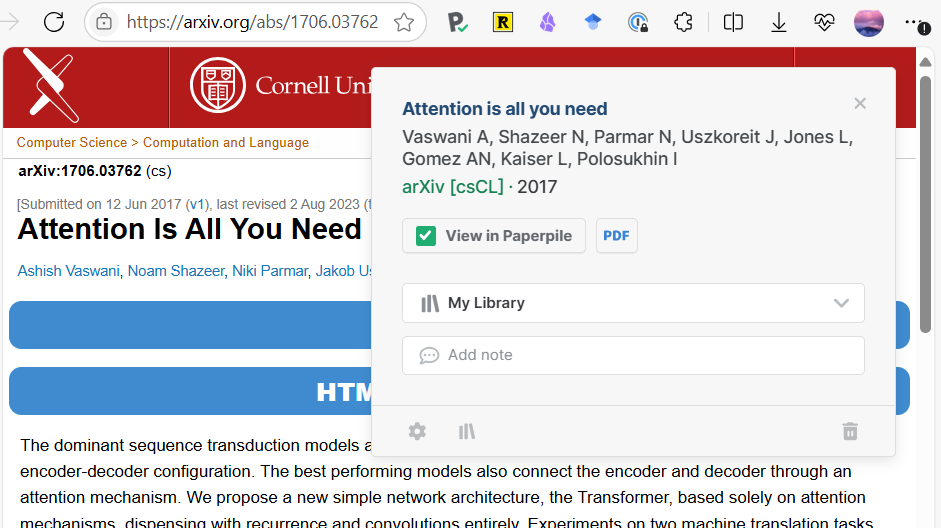Viewport: 941px width, 528px height.
Task: Expand the My Library dropdown
Action: pos(633,303)
